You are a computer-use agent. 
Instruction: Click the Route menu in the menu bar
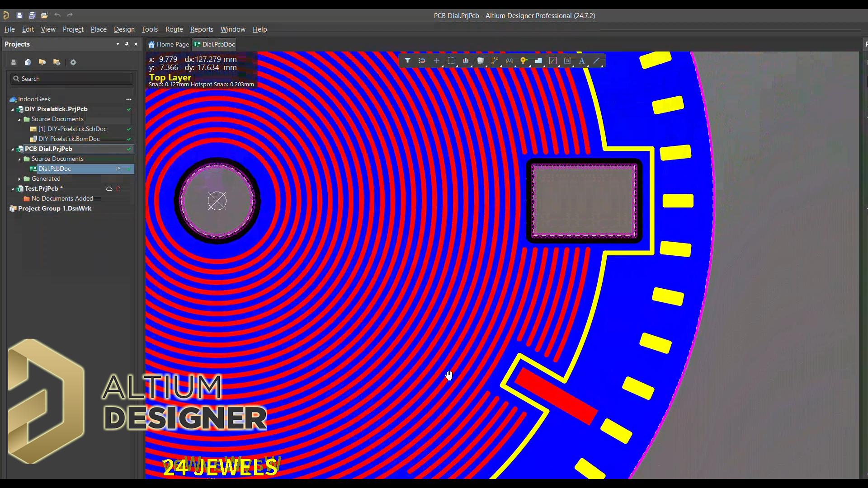174,29
